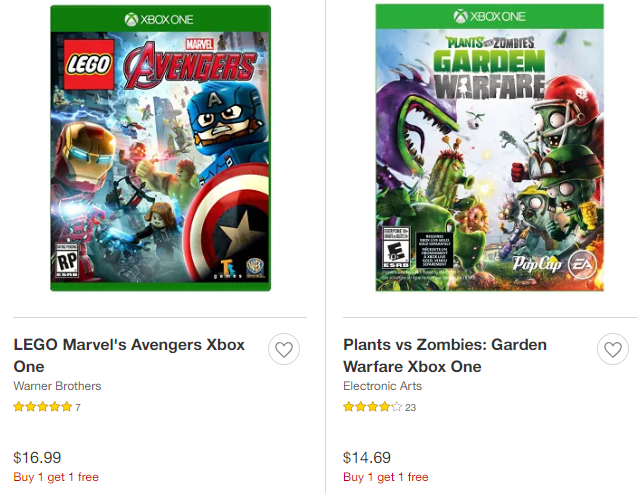Select the star rating under Electronic Arts
Image resolution: width=638 pixels, height=493 pixels.
tap(372, 407)
